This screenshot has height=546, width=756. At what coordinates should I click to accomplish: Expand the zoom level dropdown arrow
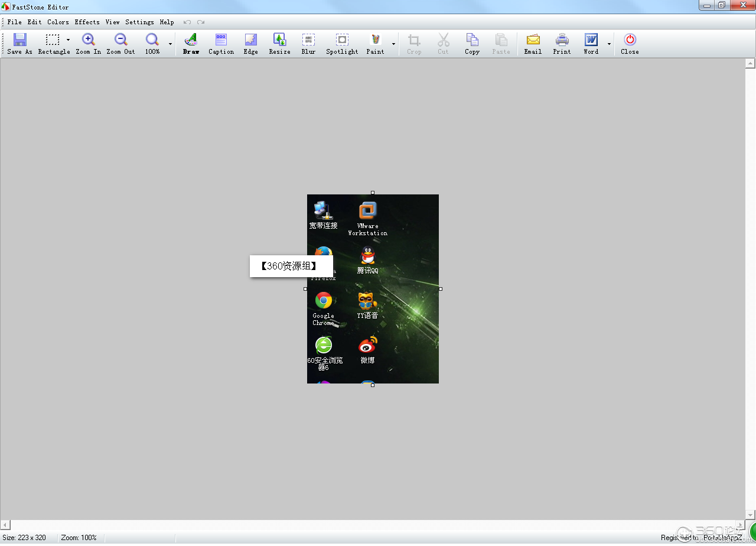click(170, 44)
